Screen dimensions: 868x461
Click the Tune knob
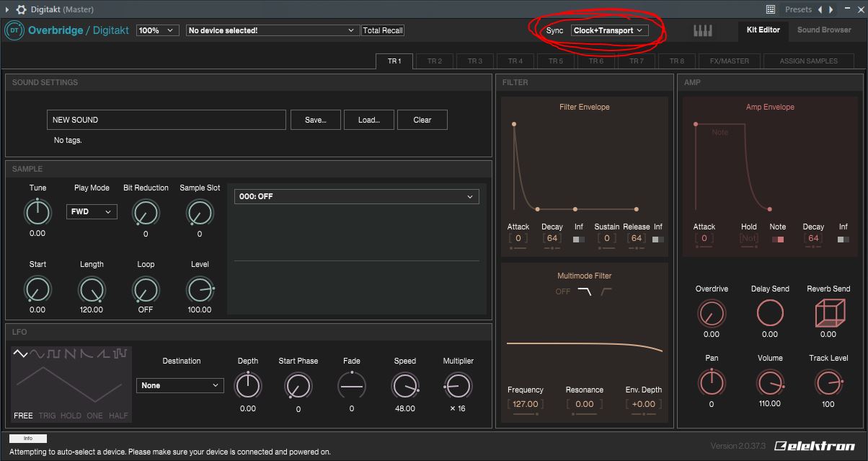point(37,212)
